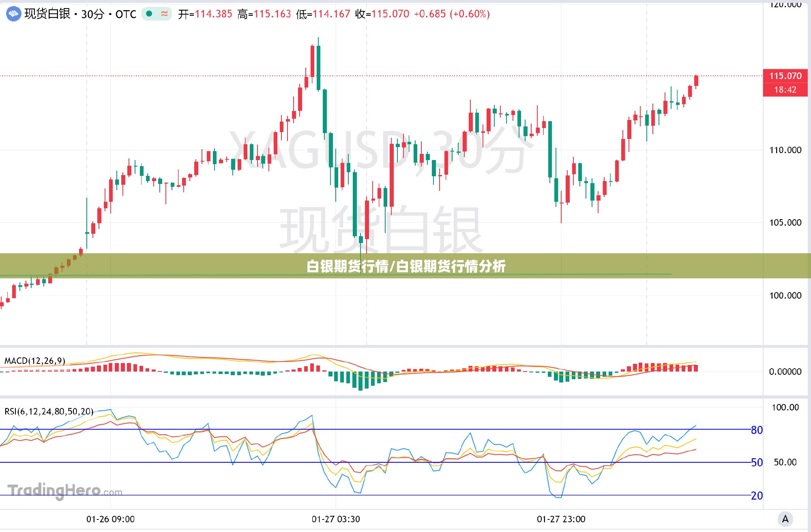811x532 pixels.
Task: Click the RSI 80 level label
Action: (x=757, y=430)
